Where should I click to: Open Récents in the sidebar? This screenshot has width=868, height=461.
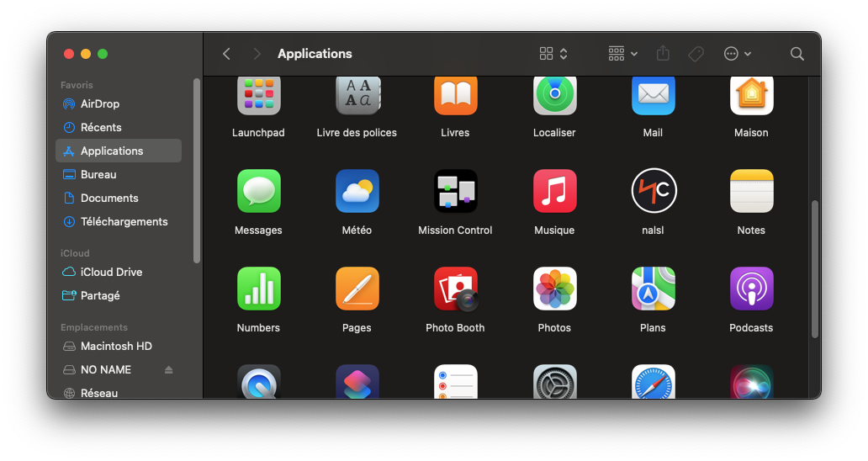[x=119, y=127]
